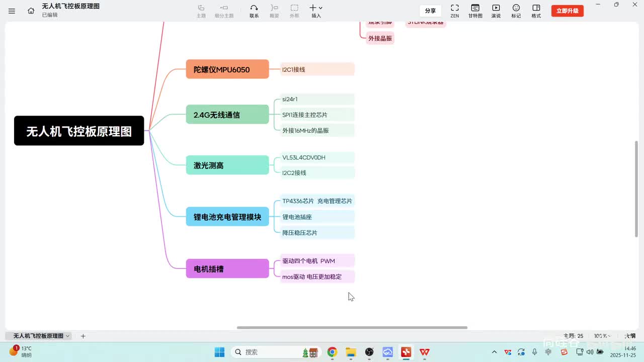The height and width of the screenshot is (362, 644).
Task: Select the 激光测高 topic
Action: (227, 165)
